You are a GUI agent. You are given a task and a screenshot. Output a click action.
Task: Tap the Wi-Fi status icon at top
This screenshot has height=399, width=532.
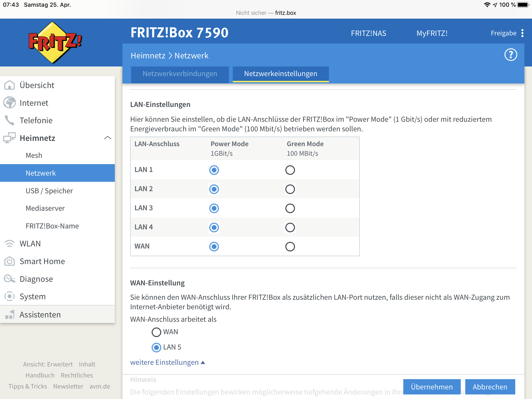[x=487, y=5]
